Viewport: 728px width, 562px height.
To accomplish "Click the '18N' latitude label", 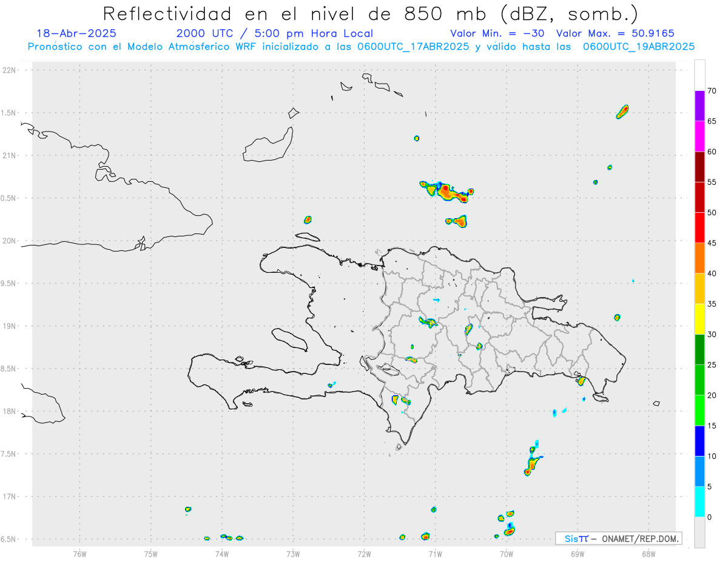I will click(10, 412).
